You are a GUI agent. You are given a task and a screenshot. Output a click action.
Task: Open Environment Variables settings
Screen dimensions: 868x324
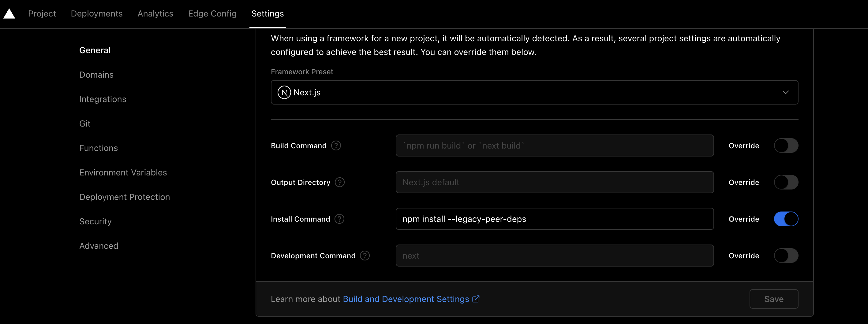123,173
